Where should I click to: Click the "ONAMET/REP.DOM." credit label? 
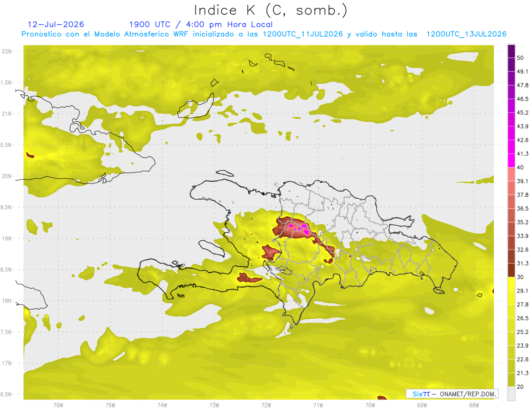468,394
